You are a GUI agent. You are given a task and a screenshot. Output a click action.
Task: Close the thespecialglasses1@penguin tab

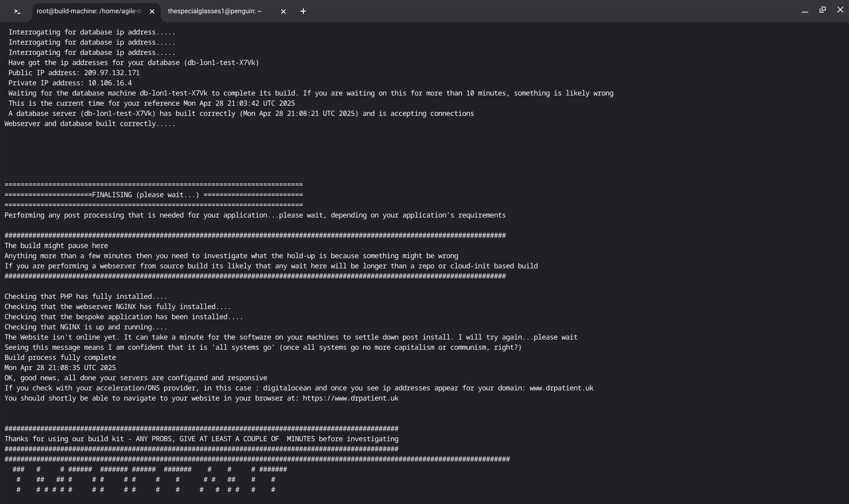[x=283, y=11]
